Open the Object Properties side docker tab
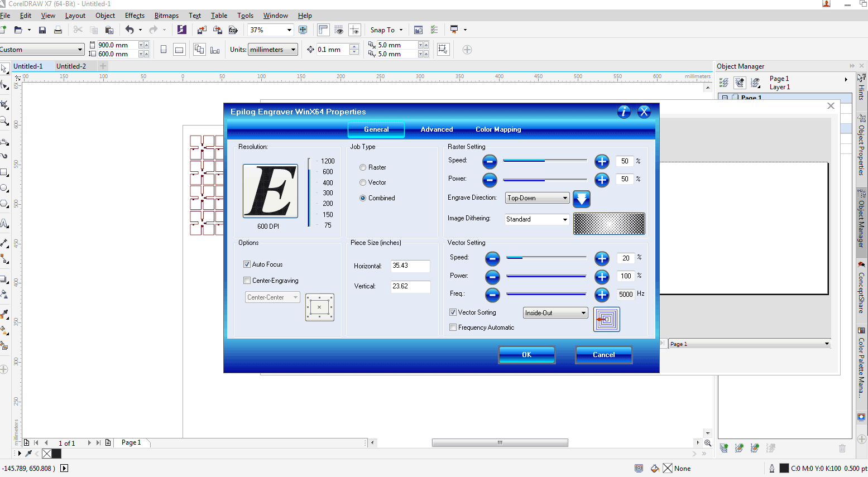 coord(862,146)
